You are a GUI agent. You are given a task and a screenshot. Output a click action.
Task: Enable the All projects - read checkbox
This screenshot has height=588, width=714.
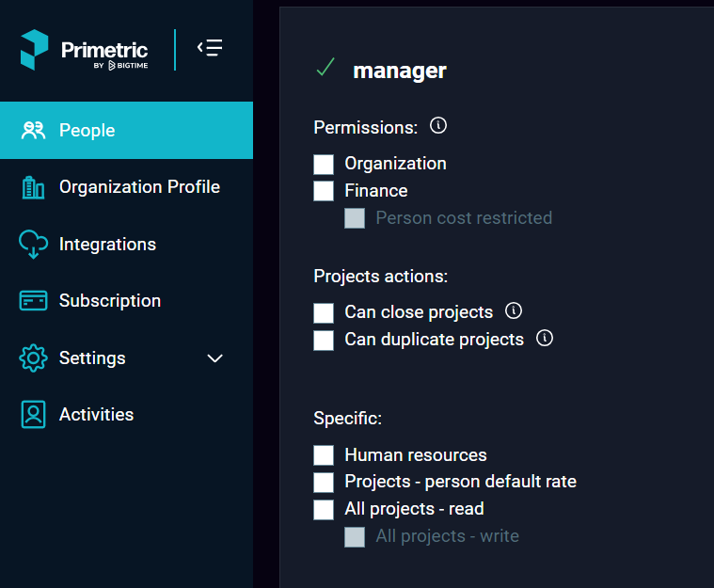coord(324,510)
